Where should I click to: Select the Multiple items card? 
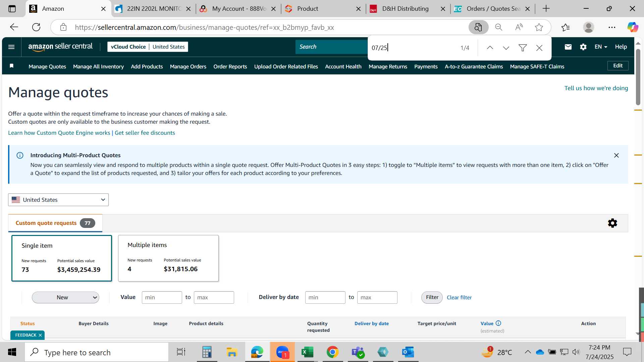(x=168, y=258)
